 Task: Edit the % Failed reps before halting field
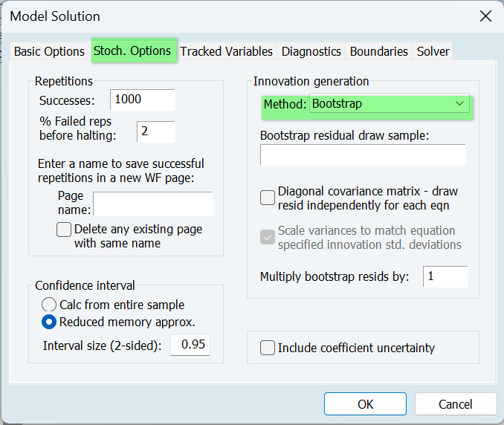tap(155, 132)
